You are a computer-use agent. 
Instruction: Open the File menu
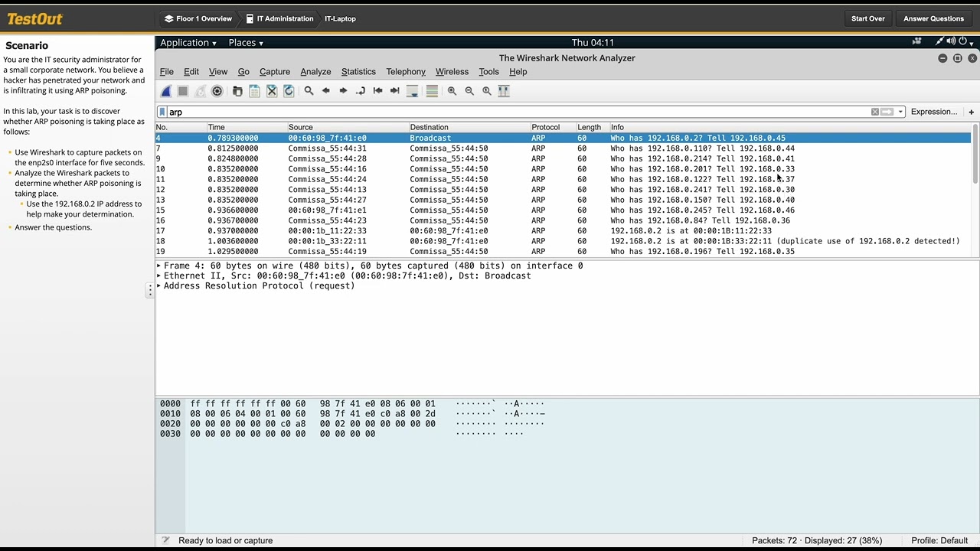pyautogui.click(x=167, y=72)
